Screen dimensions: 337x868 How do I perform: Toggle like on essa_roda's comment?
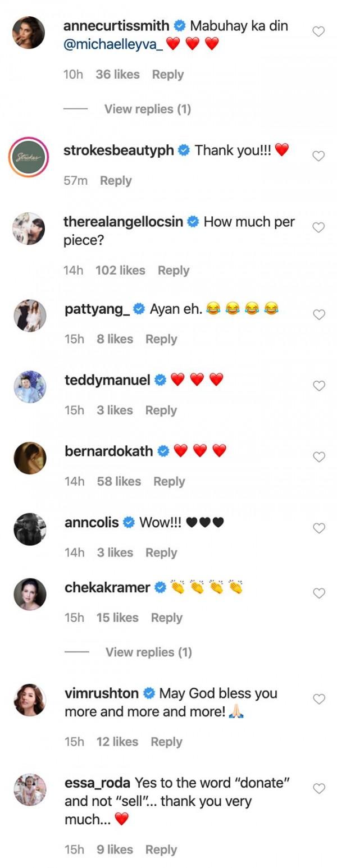point(318,789)
